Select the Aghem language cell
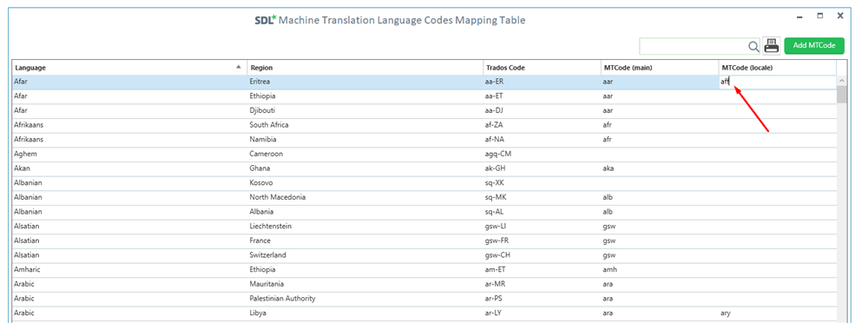Screen dimensions: 868x323 tap(129, 154)
